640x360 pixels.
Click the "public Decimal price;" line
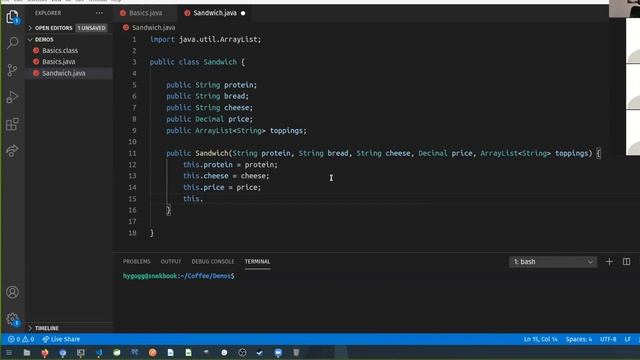209,119
